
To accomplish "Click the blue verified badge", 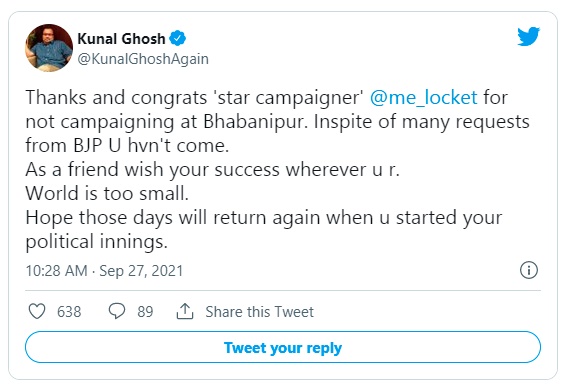I will (x=178, y=38).
